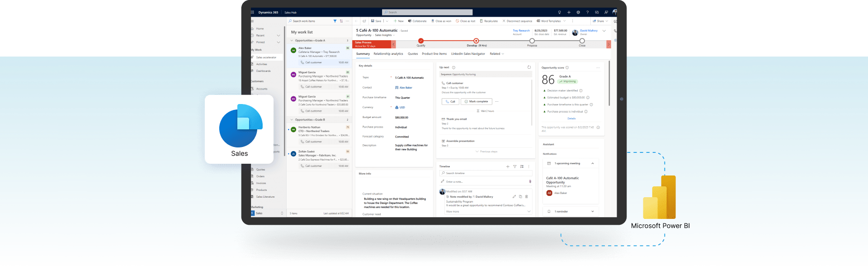The image size is (868, 275).
Task: Expand Previous steps in Up next
Action: click(x=486, y=152)
